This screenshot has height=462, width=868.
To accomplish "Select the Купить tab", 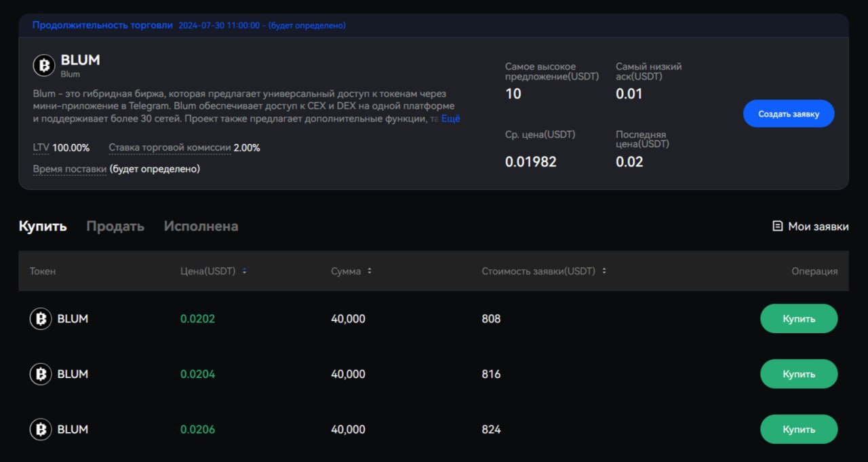I will (x=43, y=226).
